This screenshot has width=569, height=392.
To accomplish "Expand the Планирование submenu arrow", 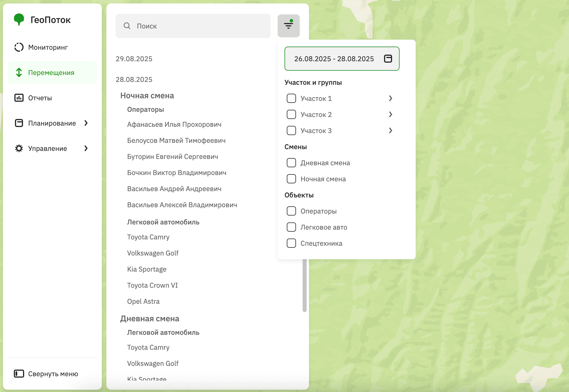I will tap(86, 123).
